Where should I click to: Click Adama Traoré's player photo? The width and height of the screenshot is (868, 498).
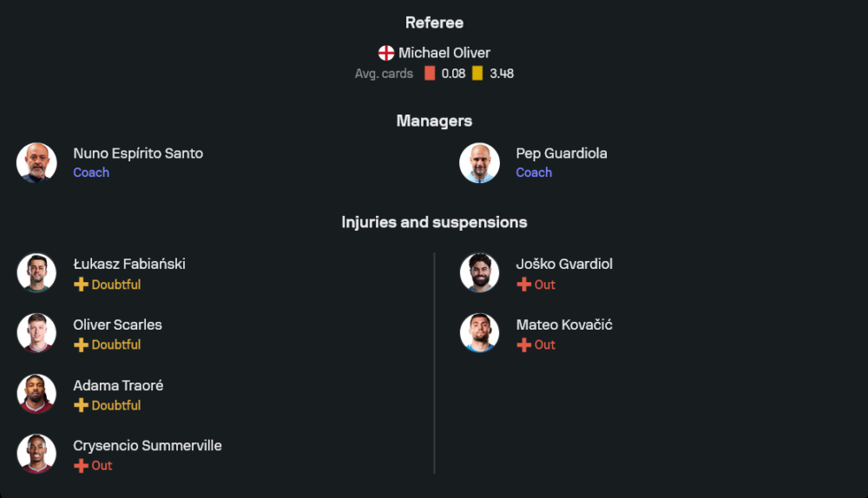pos(36,394)
